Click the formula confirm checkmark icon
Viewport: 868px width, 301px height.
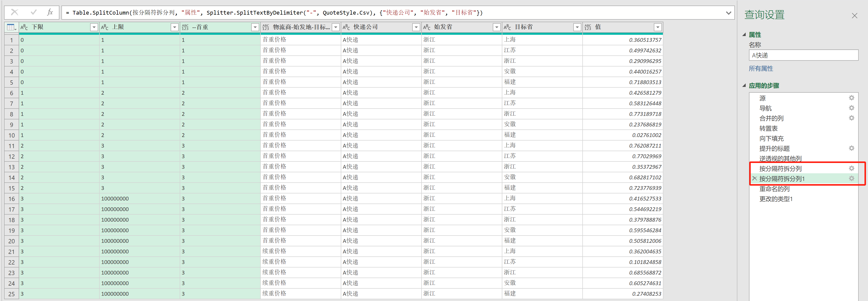tap(33, 13)
